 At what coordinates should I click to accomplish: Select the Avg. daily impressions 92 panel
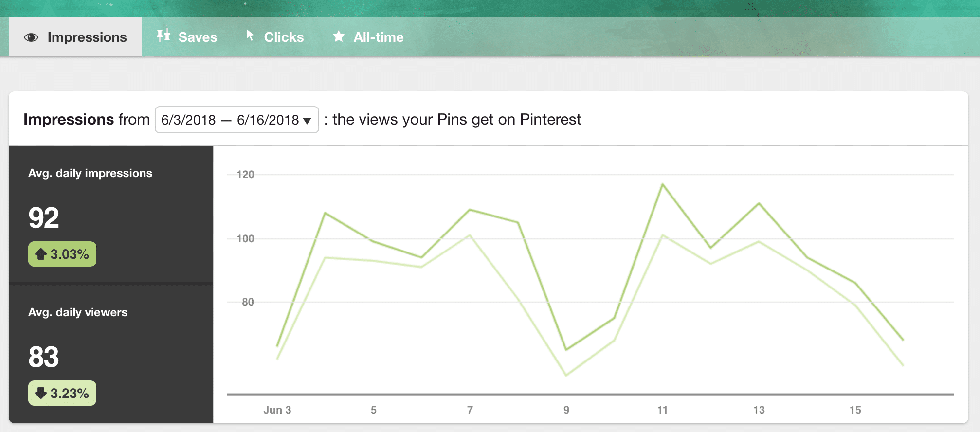point(111,215)
